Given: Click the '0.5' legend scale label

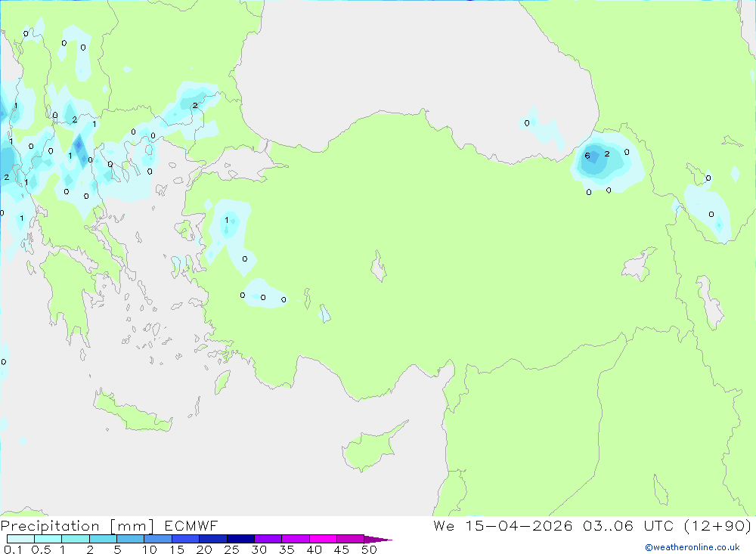Looking at the screenshot, I should pos(41,549).
